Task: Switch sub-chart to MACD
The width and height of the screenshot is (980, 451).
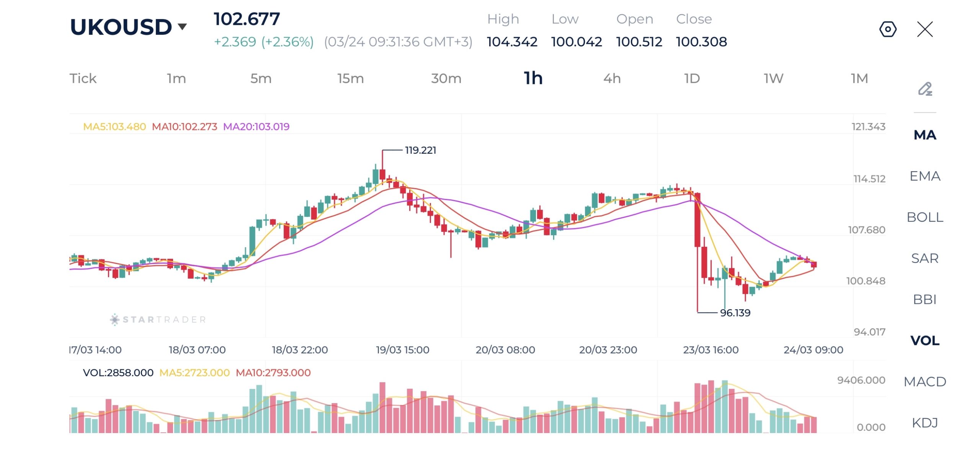Action: pos(924,382)
